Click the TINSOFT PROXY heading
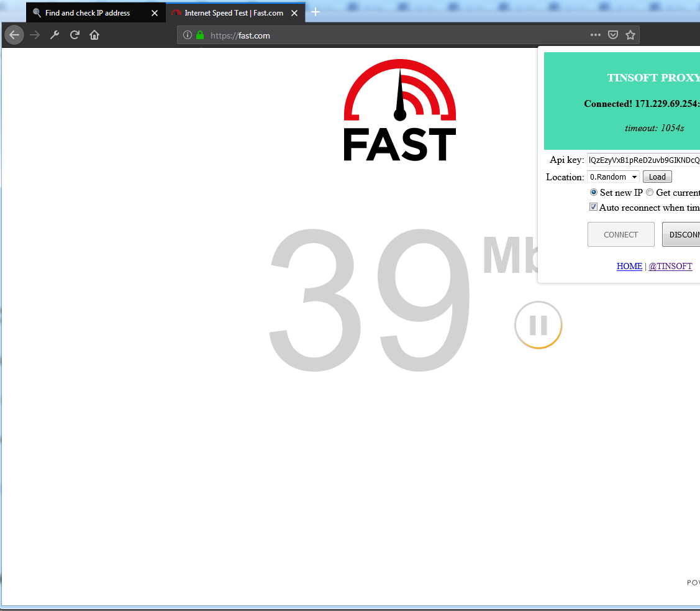The height and width of the screenshot is (611, 700). [653, 78]
